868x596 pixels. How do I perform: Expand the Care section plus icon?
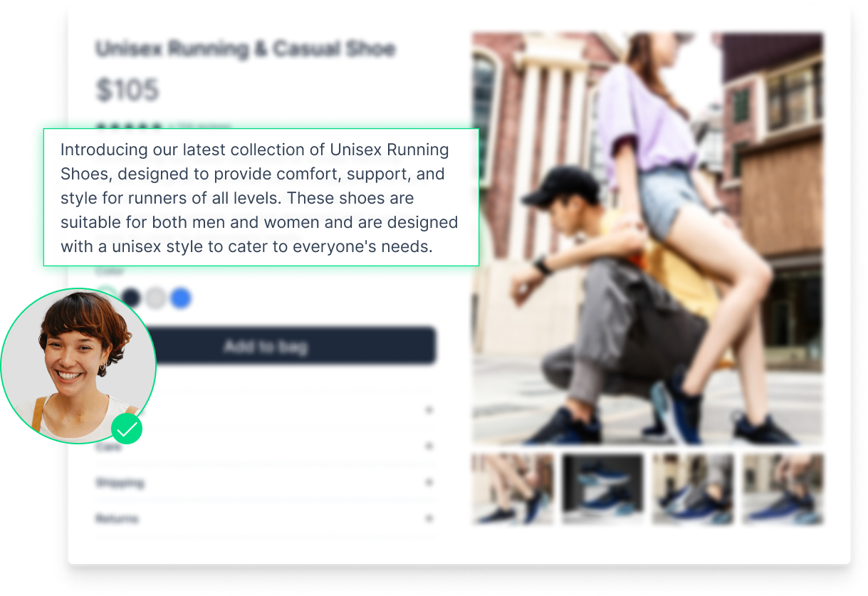(x=429, y=446)
